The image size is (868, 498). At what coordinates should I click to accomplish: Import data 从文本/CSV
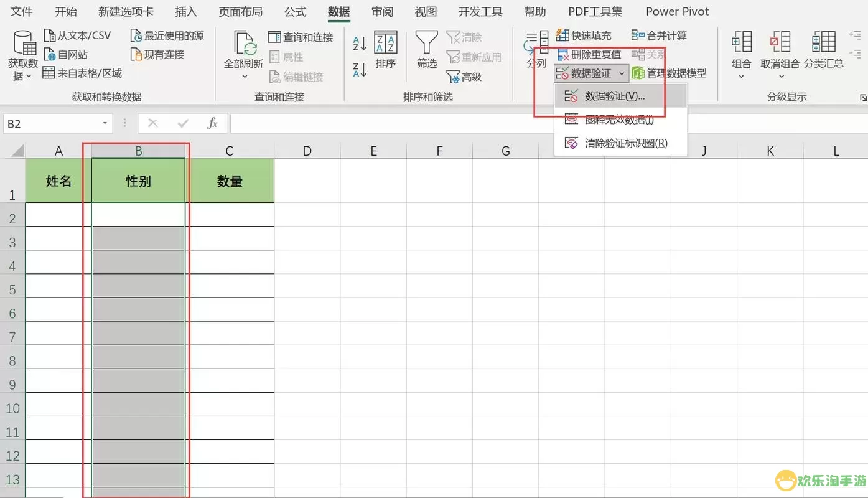pyautogui.click(x=77, y=35)
